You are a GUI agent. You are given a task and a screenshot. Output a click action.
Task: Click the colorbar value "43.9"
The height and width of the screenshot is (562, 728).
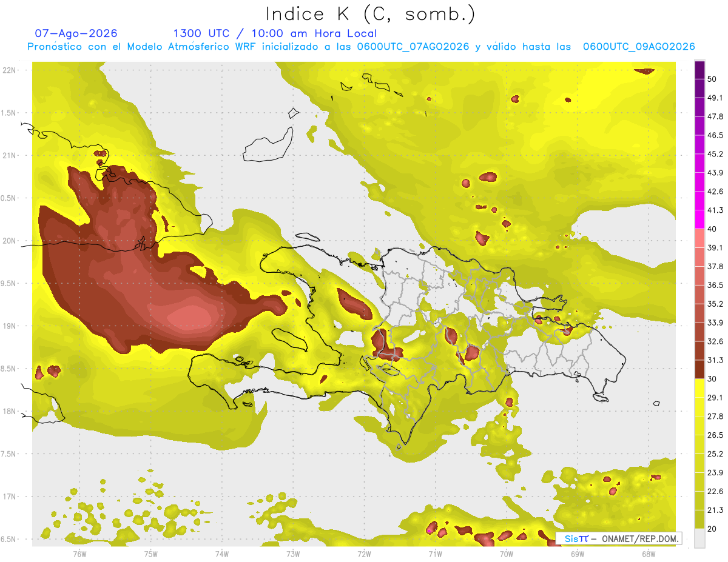[x=715, y=173]
